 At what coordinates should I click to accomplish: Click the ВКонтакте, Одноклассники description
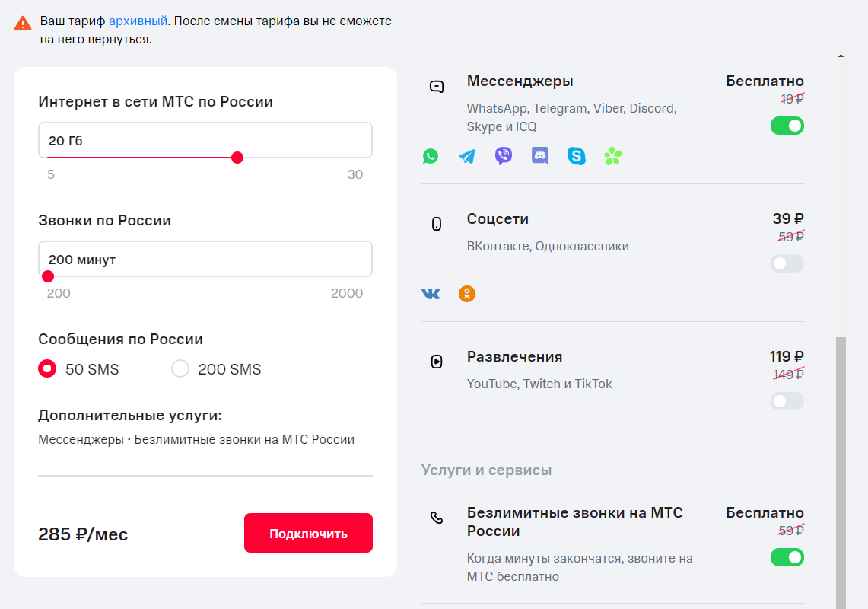click(x=548, y=246)
